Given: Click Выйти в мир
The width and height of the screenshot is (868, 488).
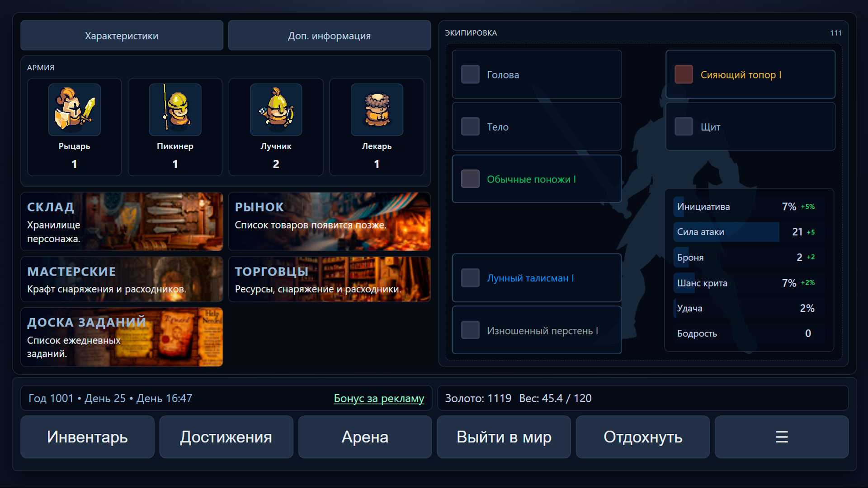Looking at the screenshot, I should click(x=504, y=437).
